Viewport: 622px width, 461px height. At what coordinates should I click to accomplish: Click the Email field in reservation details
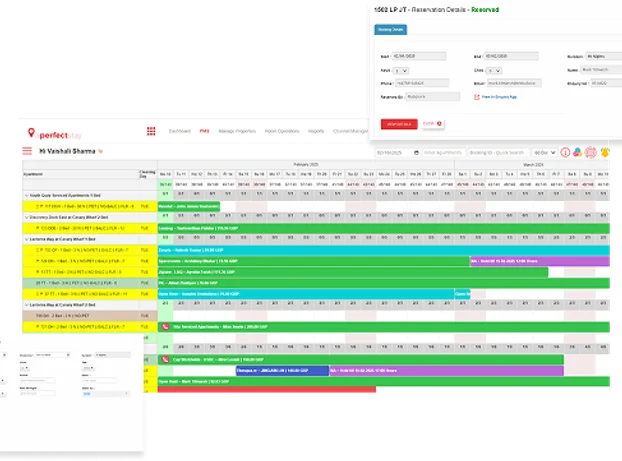(x=514, y=83)
